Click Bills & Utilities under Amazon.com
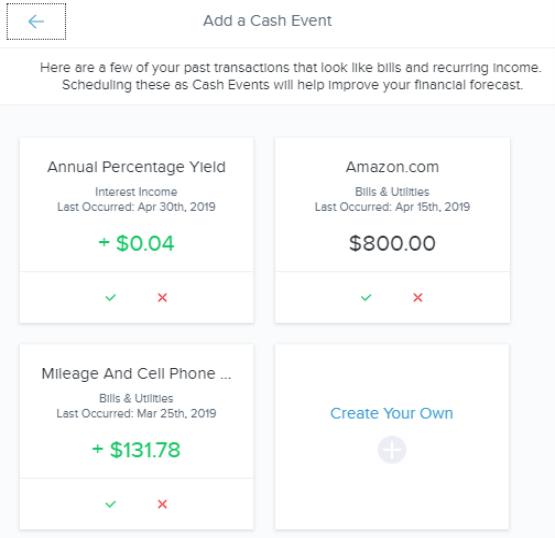This screenshot has height=538, width=555. tap(392, 192)
